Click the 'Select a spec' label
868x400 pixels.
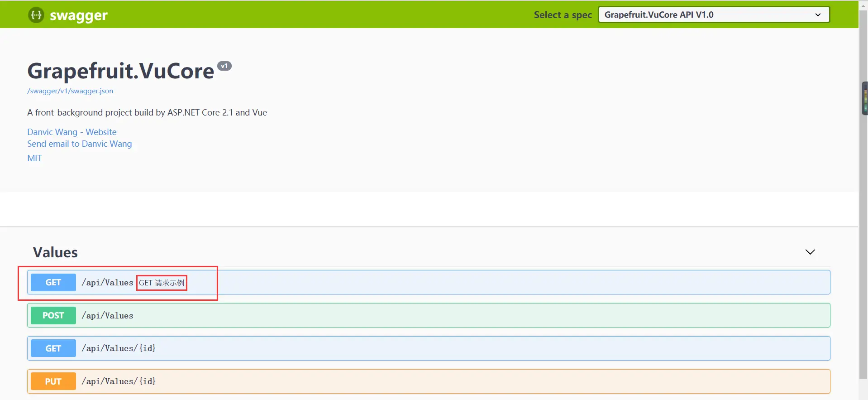tap(563, 15)
